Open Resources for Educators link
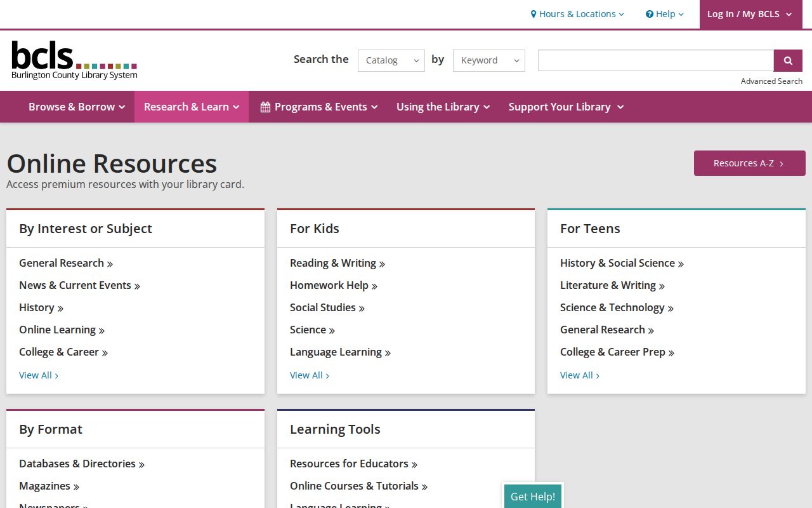The width and height of the screenshot is (812, 508). 354,464
